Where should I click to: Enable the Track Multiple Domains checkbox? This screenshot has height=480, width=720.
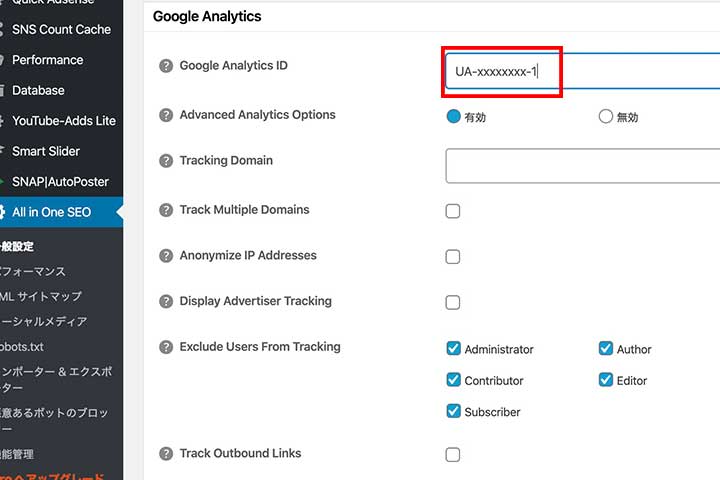453,211
